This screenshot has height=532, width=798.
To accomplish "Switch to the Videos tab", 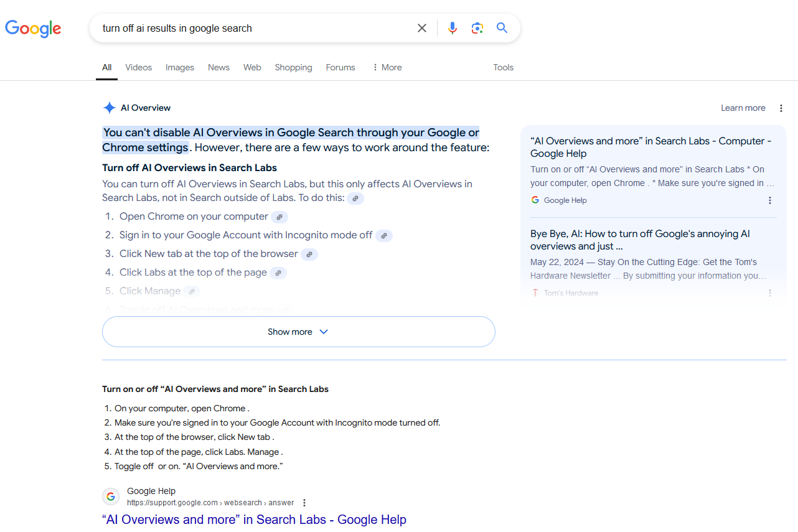I will tap(138, 67).
